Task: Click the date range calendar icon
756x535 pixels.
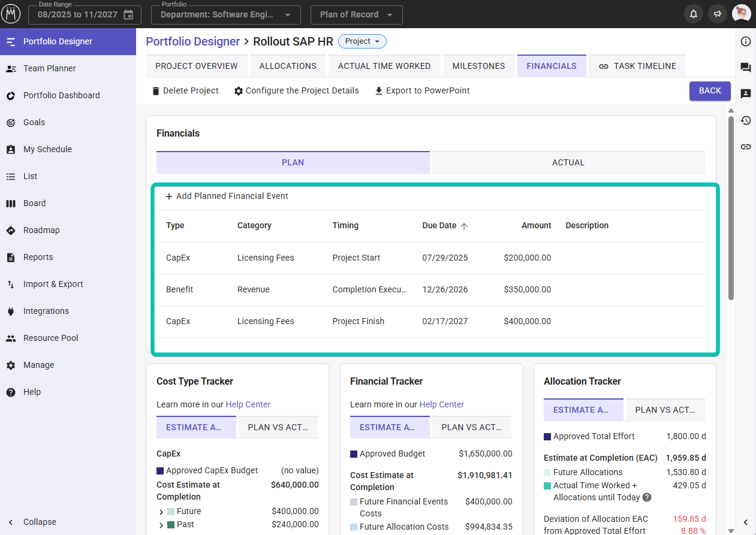Action: (128, 15)
